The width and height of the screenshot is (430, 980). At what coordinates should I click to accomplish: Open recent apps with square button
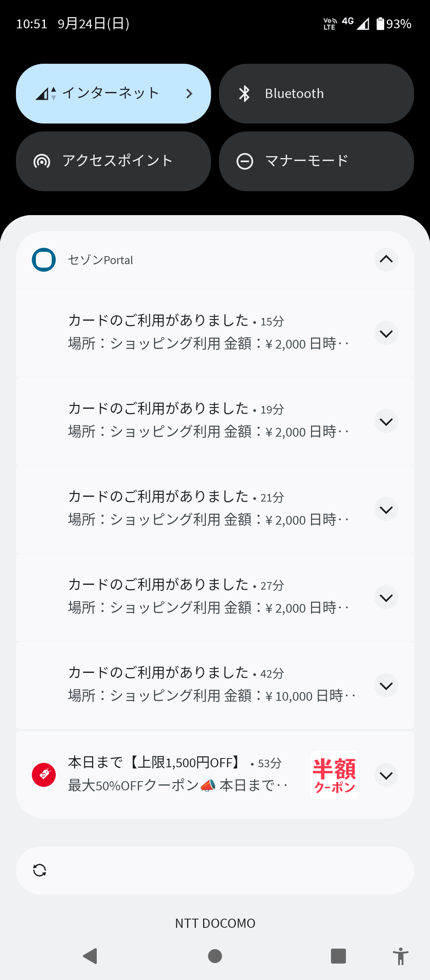coord(338,956)
